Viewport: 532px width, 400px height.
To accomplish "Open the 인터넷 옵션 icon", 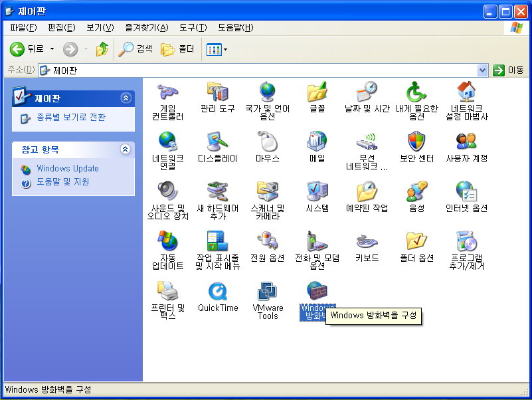I will pos(466,191).
